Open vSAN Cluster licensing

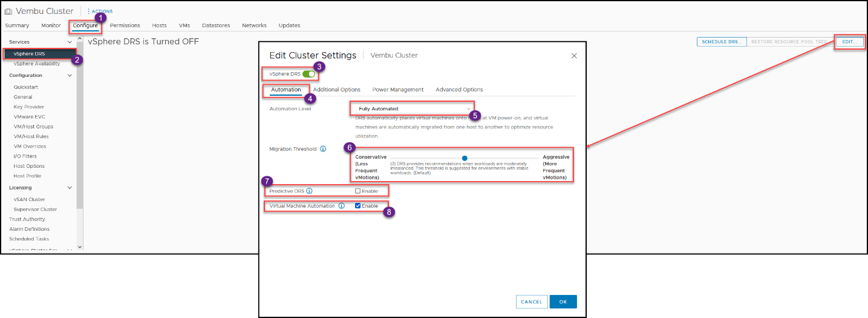click(x=29, y=199)
